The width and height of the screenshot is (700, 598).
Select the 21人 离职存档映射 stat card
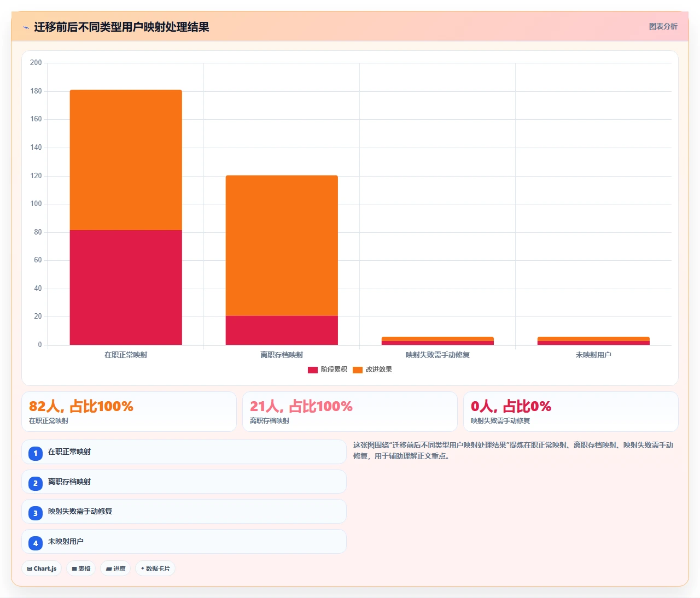[x=350, y=412]
